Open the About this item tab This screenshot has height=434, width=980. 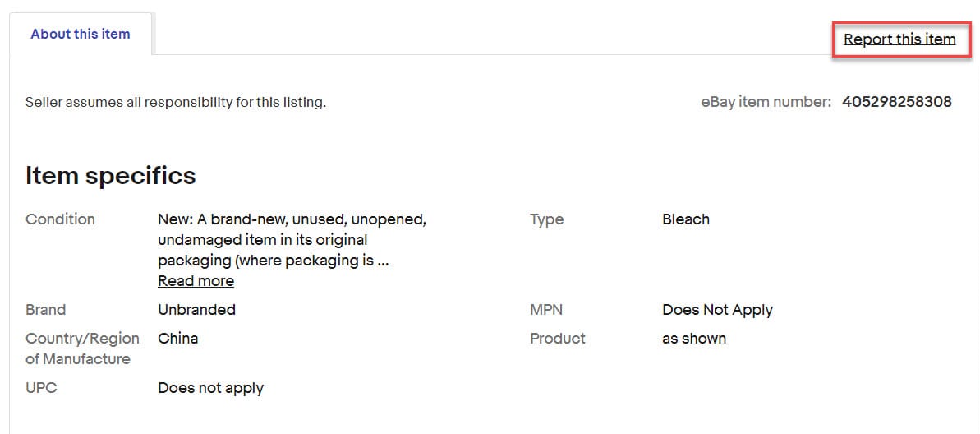click(81, 34)
